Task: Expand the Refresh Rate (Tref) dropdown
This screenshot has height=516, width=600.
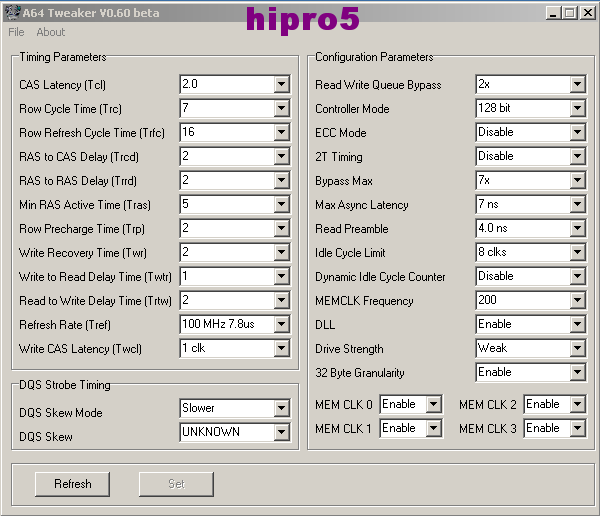Action: (x=281, y=325)
